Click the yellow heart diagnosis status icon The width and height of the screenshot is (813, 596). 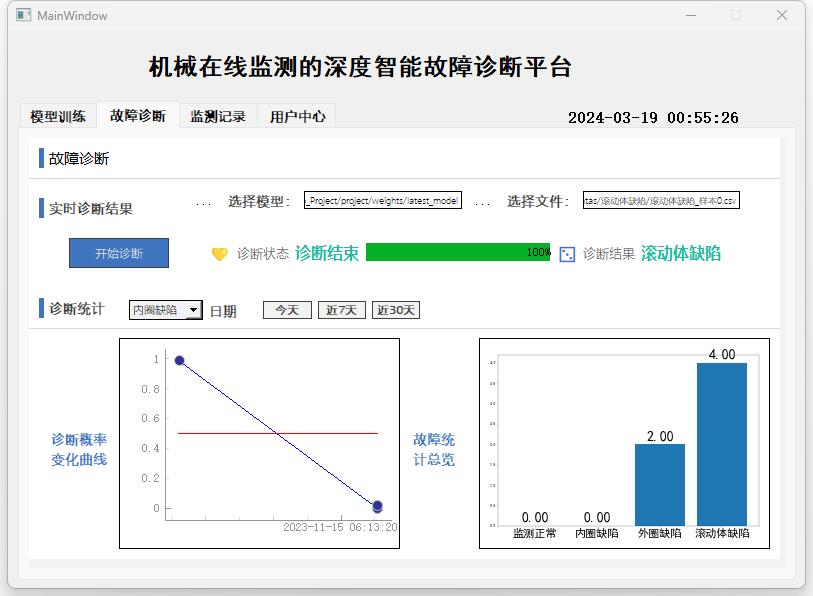220,254
